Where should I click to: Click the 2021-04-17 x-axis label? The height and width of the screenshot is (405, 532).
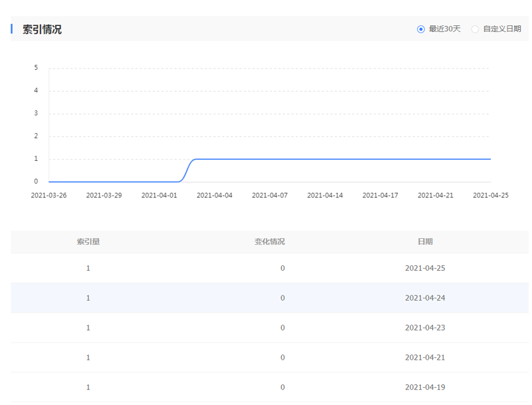pos(380,196)
